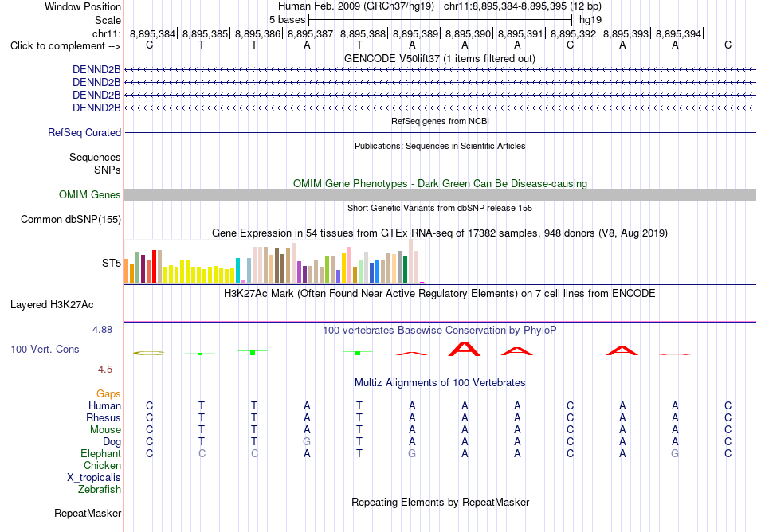Image resolution: width=757 pixels, height=532 pixels.
Task: Open the OMIM Genes track label
Action: click(89, 194)
